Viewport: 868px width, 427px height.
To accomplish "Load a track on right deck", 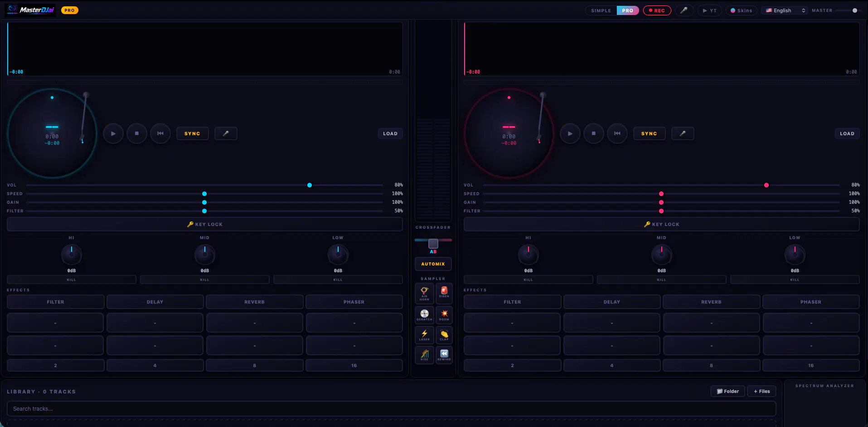I will point(847,133).
